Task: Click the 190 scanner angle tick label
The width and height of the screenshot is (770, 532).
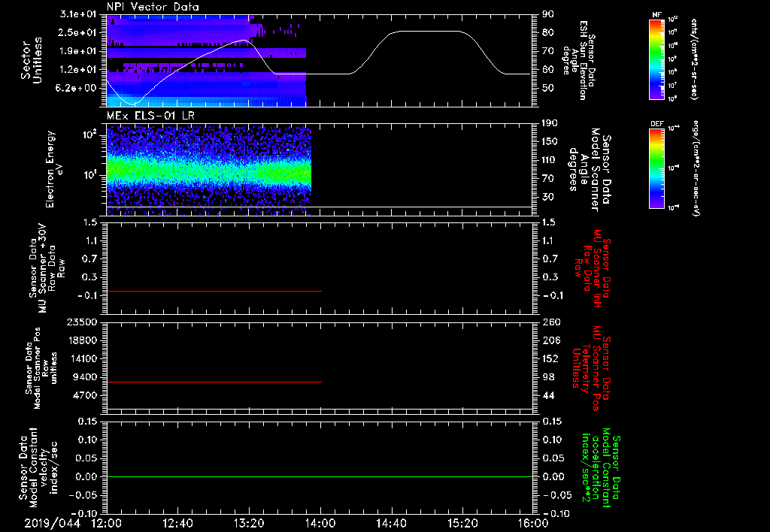Action: click(550, 123)
